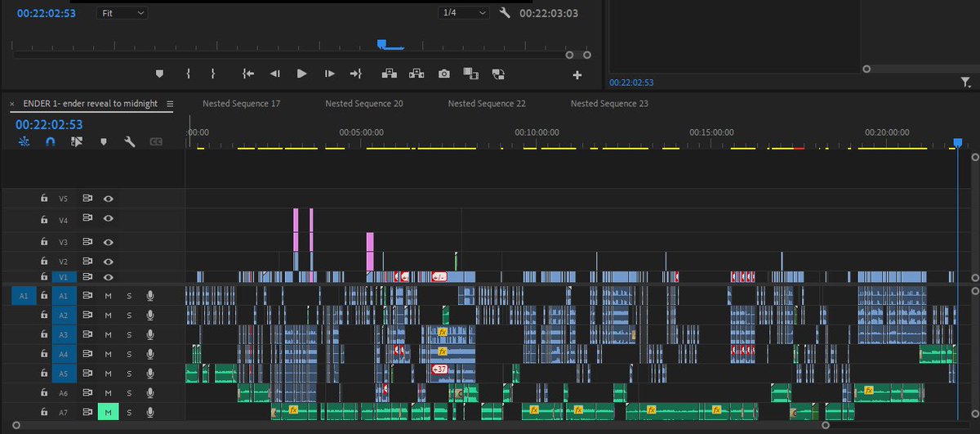Image resolution: width=980 pixels, height=434 pixels.
Task: Open the timeline panel hamburger menu
Action: pos(170,104)
